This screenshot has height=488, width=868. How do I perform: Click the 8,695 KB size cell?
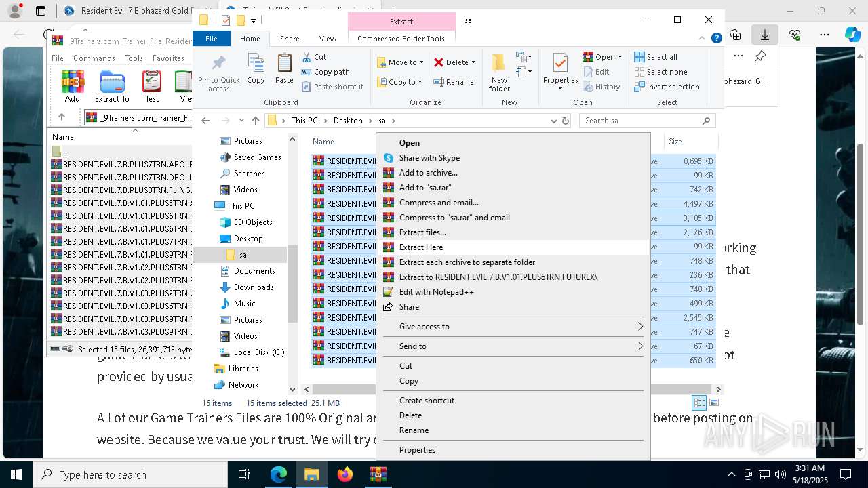pyautogui.click(x=698, y=161)
